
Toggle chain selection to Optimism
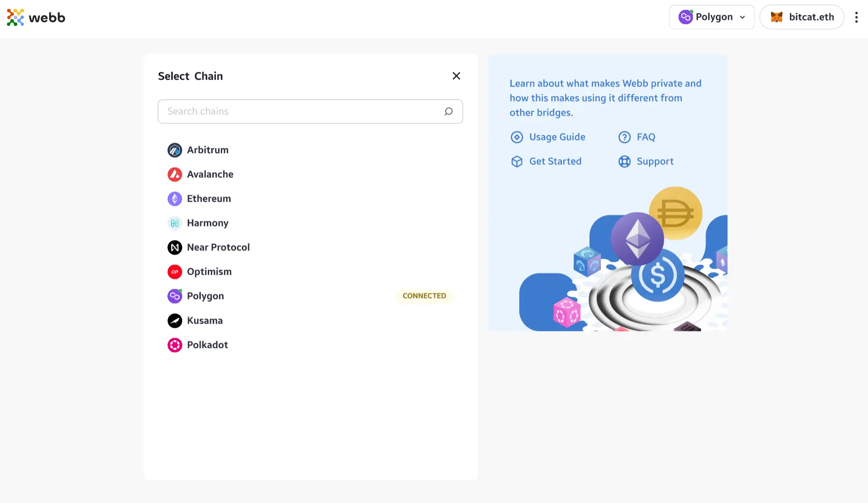click(210, 272)
